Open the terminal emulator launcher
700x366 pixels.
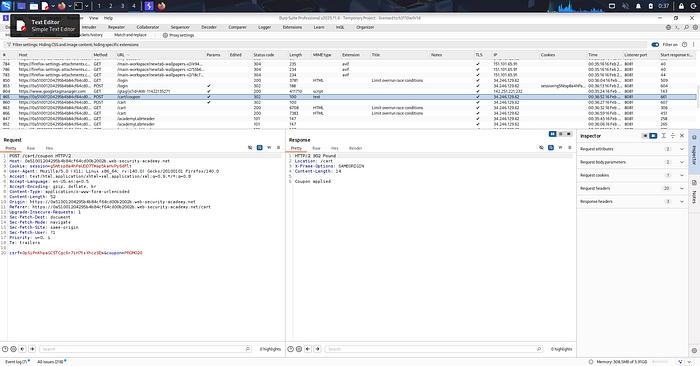(78, 6)
